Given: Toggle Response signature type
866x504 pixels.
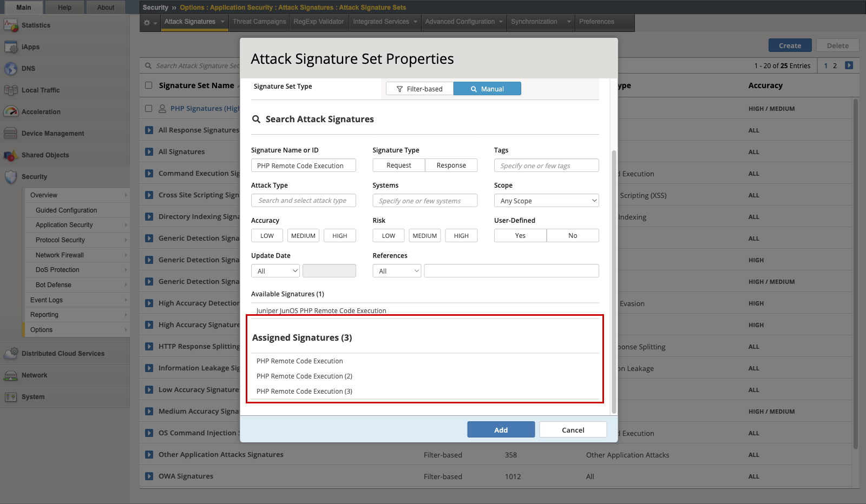Looking at the screenshot, I should [451, 165].
